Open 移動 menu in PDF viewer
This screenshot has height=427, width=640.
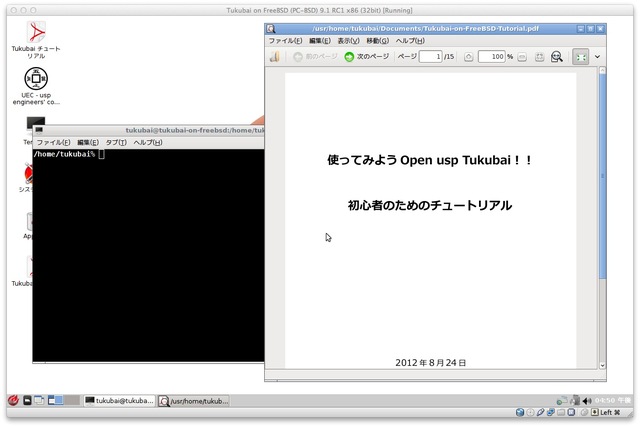pyautogui.click(x=378, y=41)
